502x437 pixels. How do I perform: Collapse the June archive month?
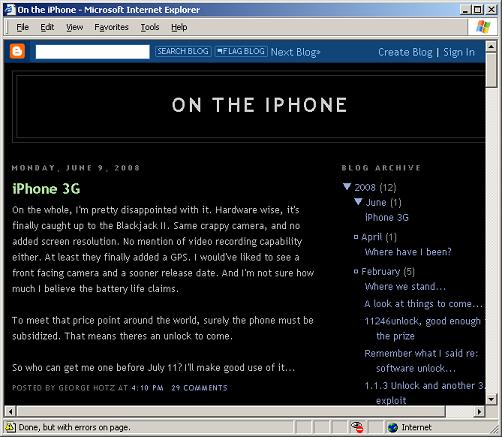358,201
